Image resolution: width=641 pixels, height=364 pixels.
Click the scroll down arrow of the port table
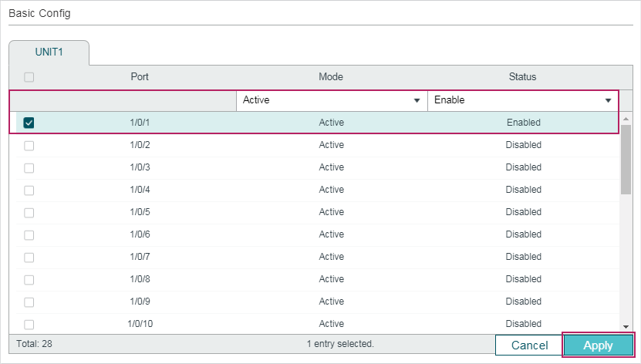click(x=626, y=327)
